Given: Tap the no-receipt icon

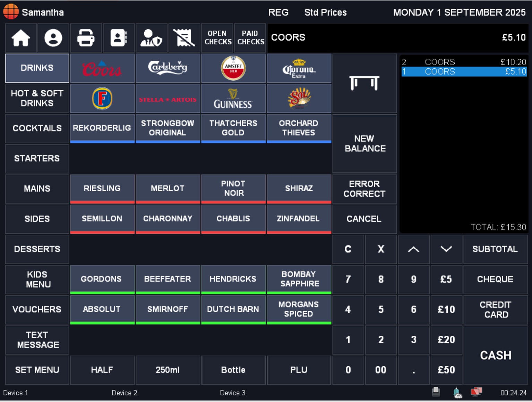Looking at the screenshot, I should point(184,38).
